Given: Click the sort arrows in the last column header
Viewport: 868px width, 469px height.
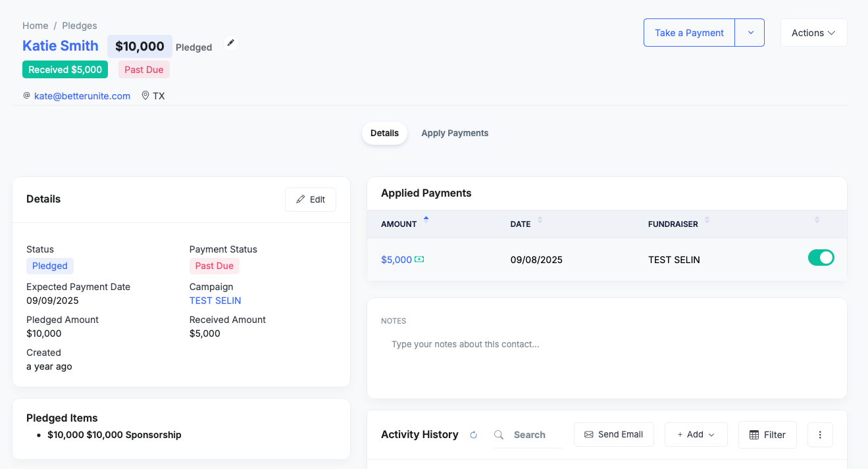Looking at the screenshot, I should (817, 220).
